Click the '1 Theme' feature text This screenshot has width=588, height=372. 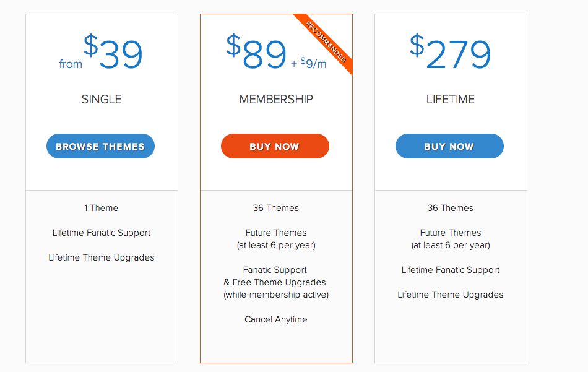tap(101, 208)
